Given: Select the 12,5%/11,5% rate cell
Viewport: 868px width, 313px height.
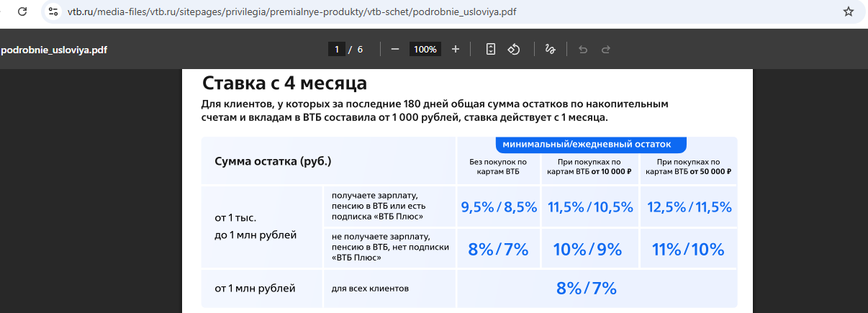Looking at the screenshot, I should [x=690, y=207].
